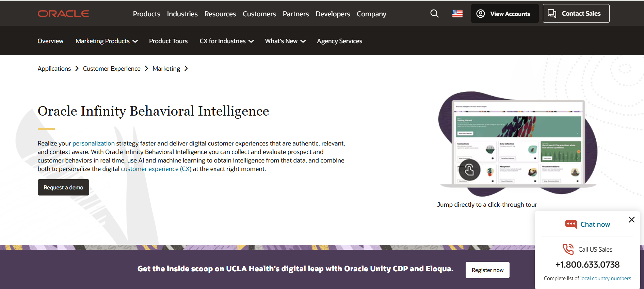
Task: Open the Developers menu
Action: [x=333, y=14]
